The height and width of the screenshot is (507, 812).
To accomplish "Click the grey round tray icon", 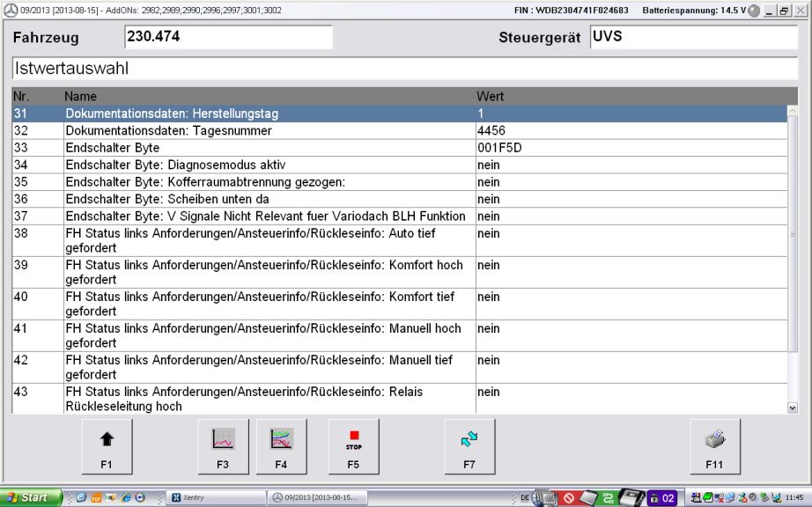I will [752, 497].
